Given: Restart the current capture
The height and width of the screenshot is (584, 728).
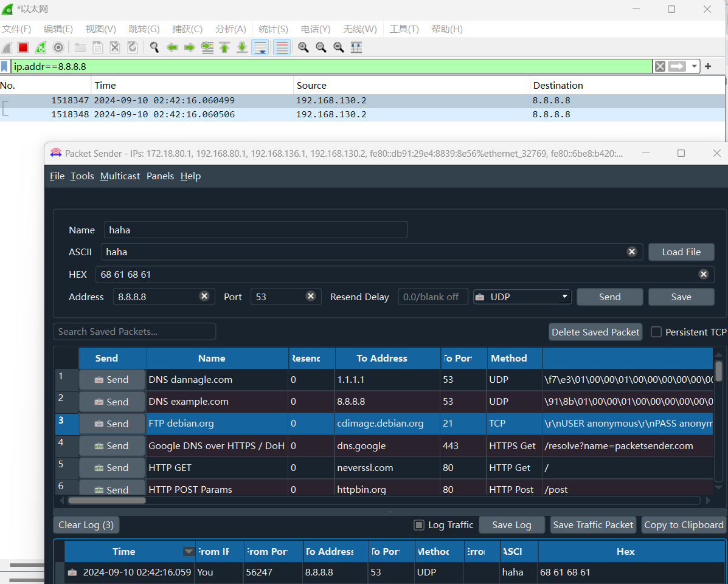Looking at the screenshot, I should click(x=41, y=47).
